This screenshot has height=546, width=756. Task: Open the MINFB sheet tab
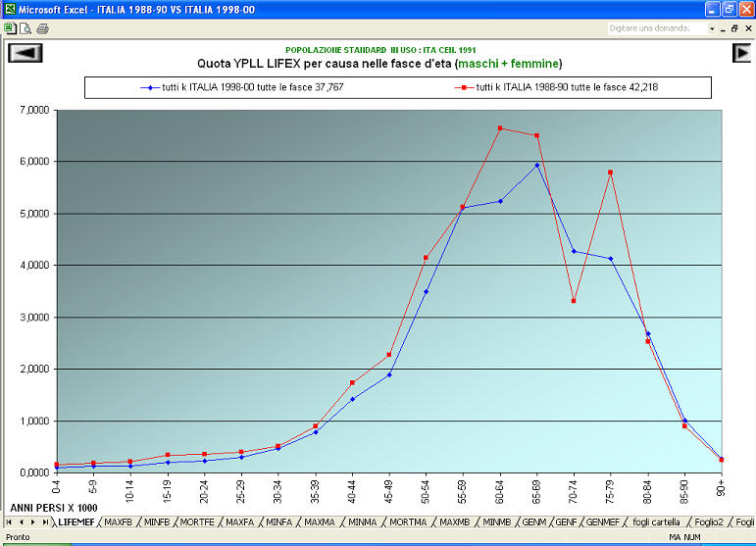[157, 521]
